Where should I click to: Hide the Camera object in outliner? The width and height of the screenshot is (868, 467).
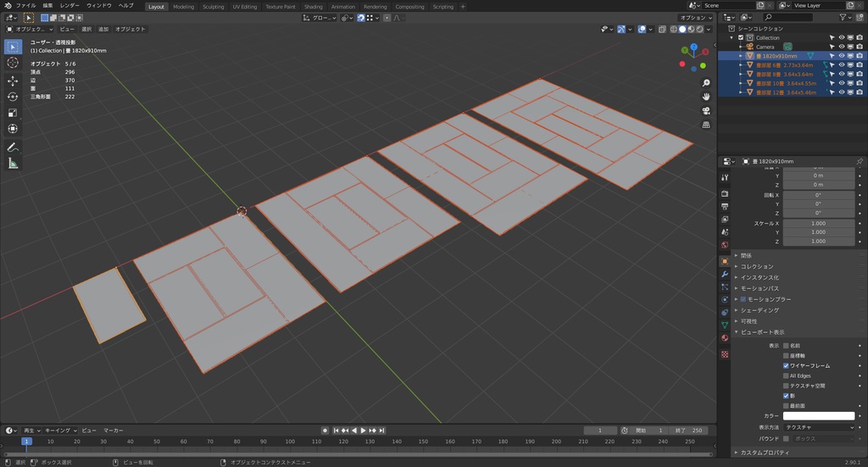coord(842,47)
